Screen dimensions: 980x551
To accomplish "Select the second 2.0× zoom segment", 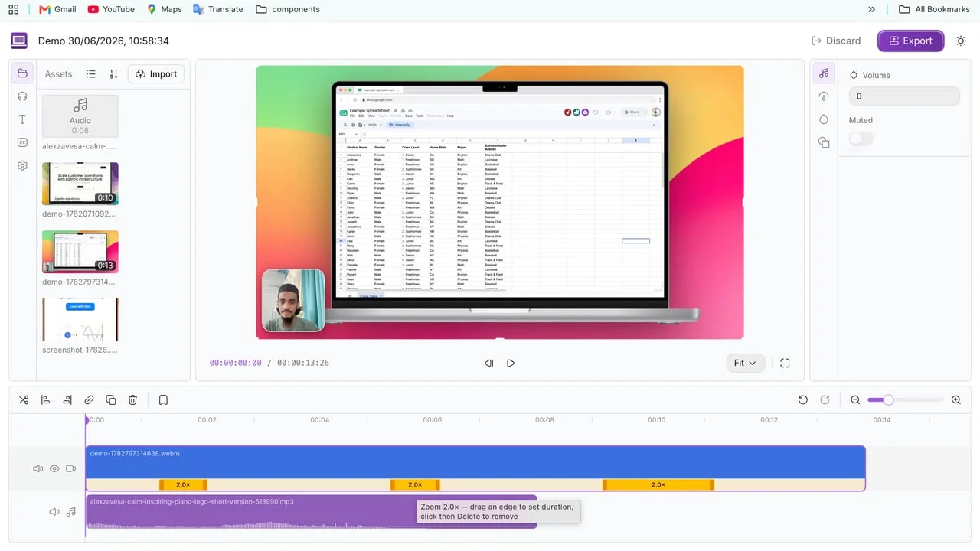I will pyautogui.click(x=415, y=484).
